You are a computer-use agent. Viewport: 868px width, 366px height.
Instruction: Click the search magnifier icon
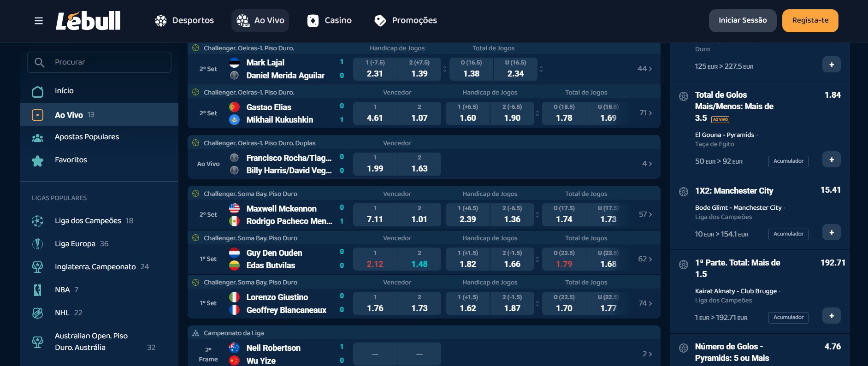(40, 62)
